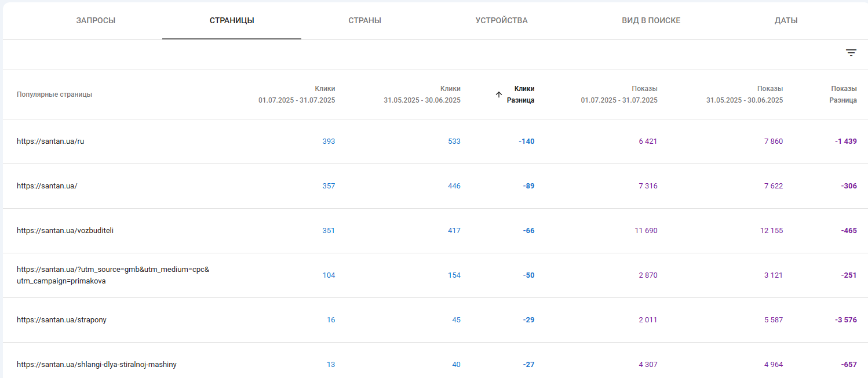Image resolution: width=868 pixels, height=378 pixels.
Task: Click clicks value 533
Action: tap(454, 141)
